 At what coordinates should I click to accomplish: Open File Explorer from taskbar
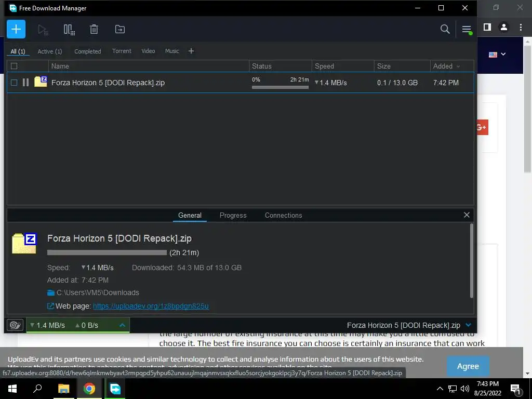(x=63, y=389)
